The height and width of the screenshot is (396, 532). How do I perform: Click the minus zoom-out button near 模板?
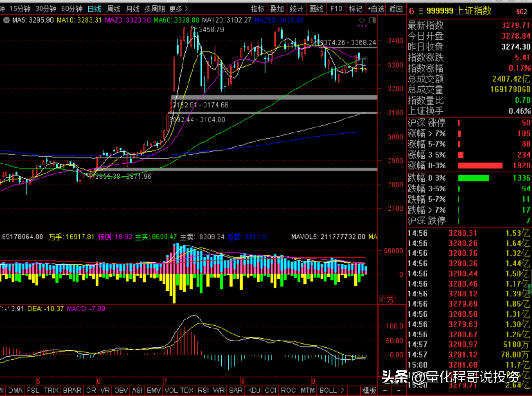tap(398, 391)
